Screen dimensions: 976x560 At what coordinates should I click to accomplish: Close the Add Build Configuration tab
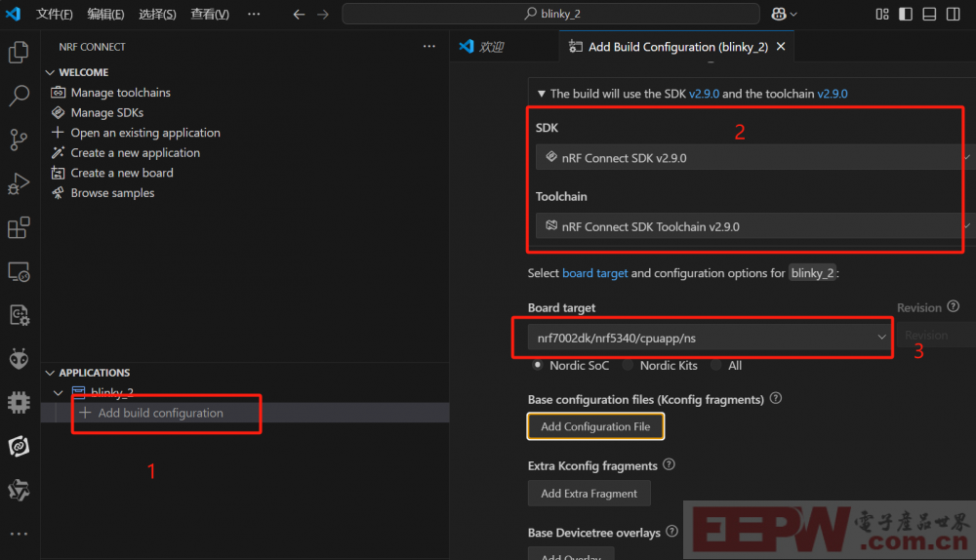pyautogui.click(x=781, y=47)
